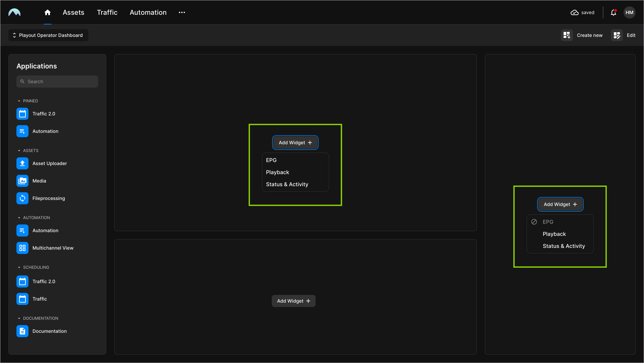Open the notifications bell
Image resolution: width=644 pixels, height=363 pixels.
614,12
